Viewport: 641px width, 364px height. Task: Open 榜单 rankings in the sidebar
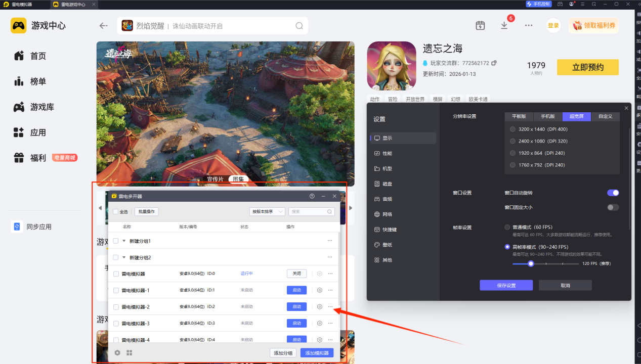click(30, 81)
